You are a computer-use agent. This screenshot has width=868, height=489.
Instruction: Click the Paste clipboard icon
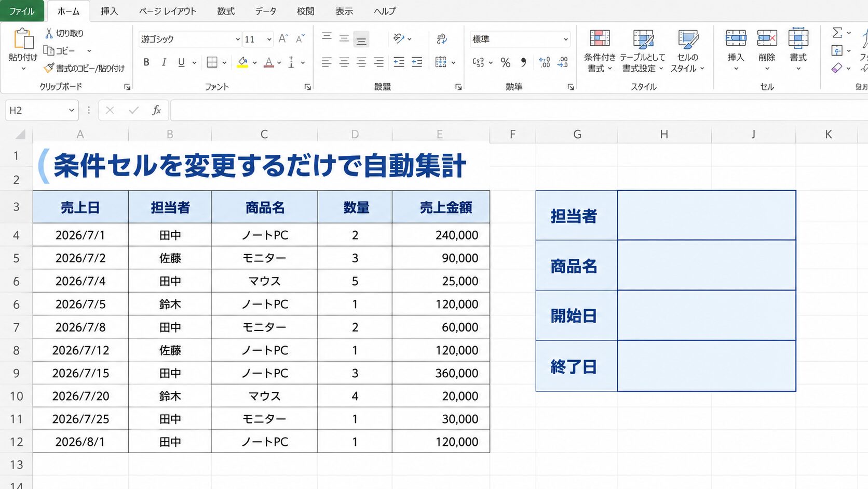pos(23,39)
